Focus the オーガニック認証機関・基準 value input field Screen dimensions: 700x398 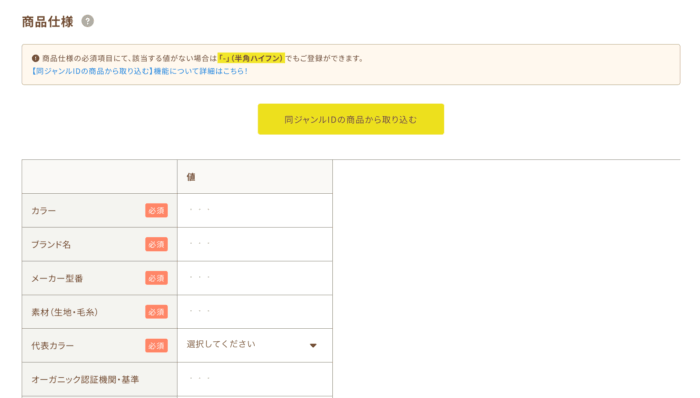tap(254, 379)
